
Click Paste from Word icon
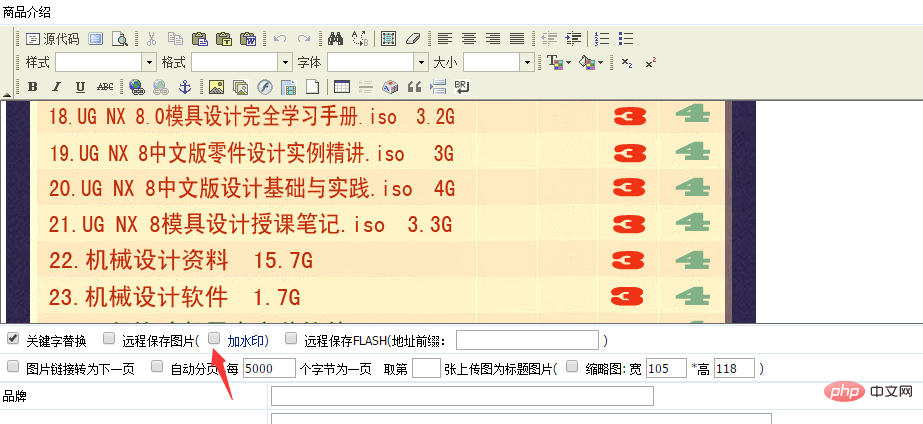[x=248, y=39]
